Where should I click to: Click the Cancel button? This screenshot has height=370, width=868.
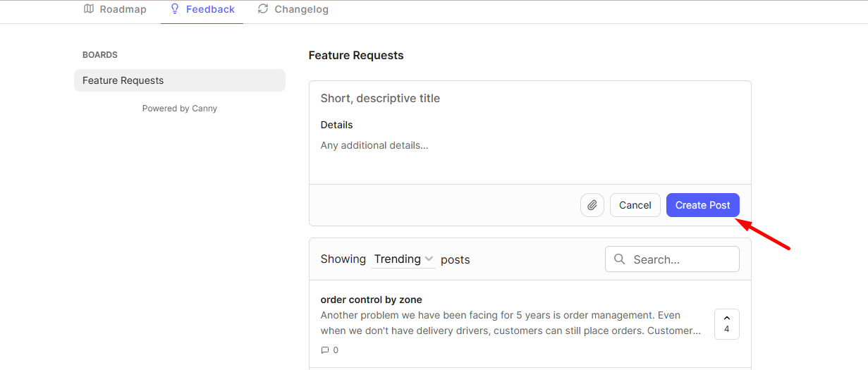coord(635,205)
